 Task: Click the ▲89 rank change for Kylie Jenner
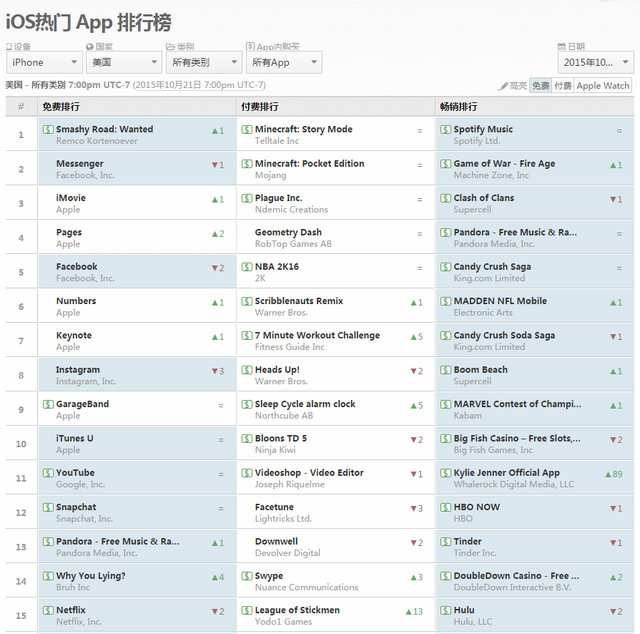coord(613,474)
